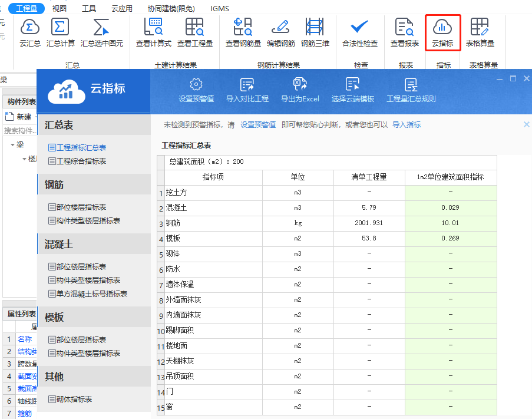Screen dimensions: 532x419
Task: Click the 导入指标 link
Action: click(x=407, y=124)
